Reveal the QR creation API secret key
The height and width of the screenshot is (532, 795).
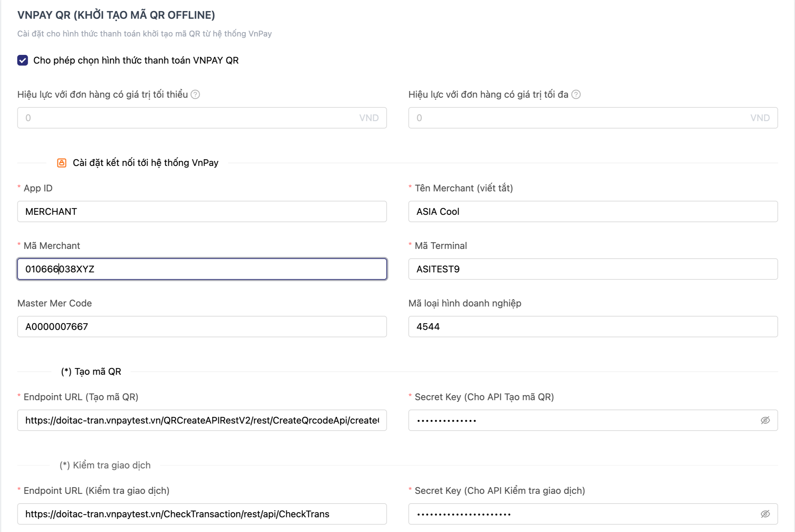[765, 420]
